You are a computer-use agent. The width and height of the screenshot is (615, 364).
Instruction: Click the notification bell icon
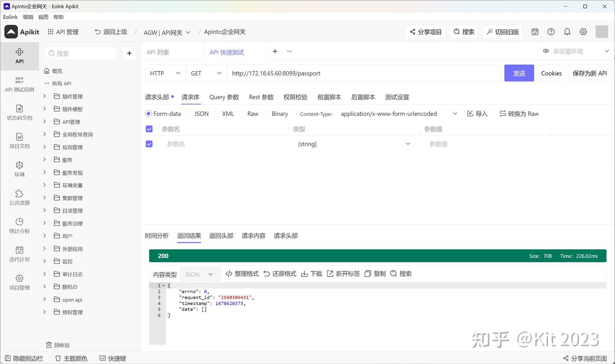pos(567,32)
